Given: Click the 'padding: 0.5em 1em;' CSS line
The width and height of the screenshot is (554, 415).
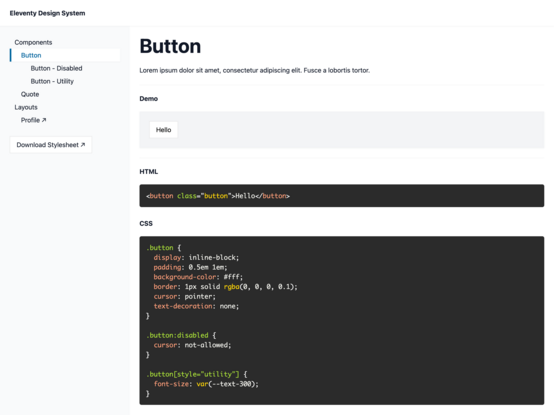Looking at the screenshot, I should pyautogui.click(x=190, y=267).
